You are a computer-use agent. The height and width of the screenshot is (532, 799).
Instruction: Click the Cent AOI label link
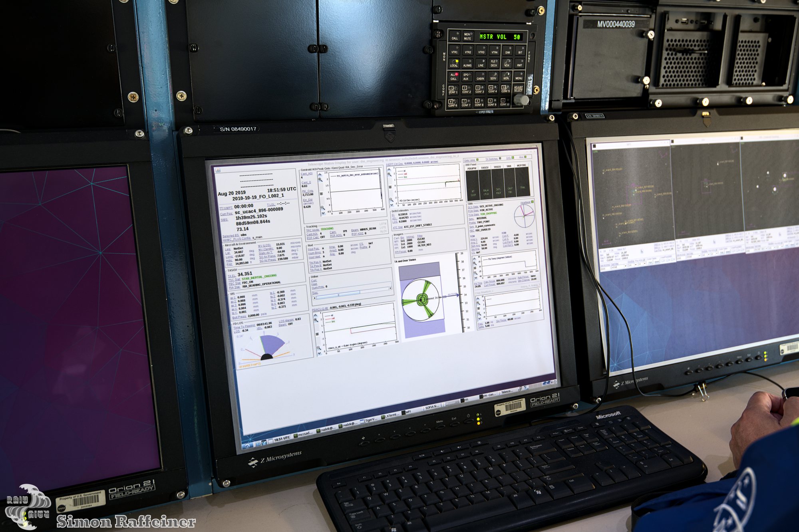pyautogui.click(x=312, y=234)
